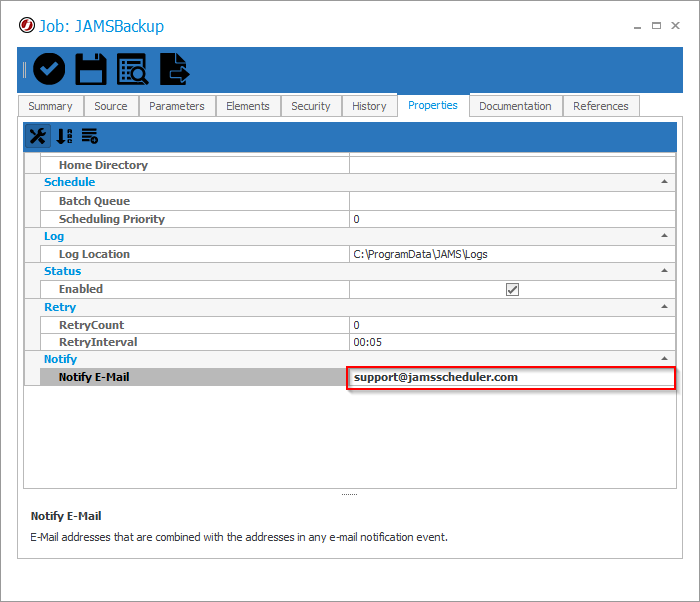Click the inspect job magnifier icon

tap(133, 69)
